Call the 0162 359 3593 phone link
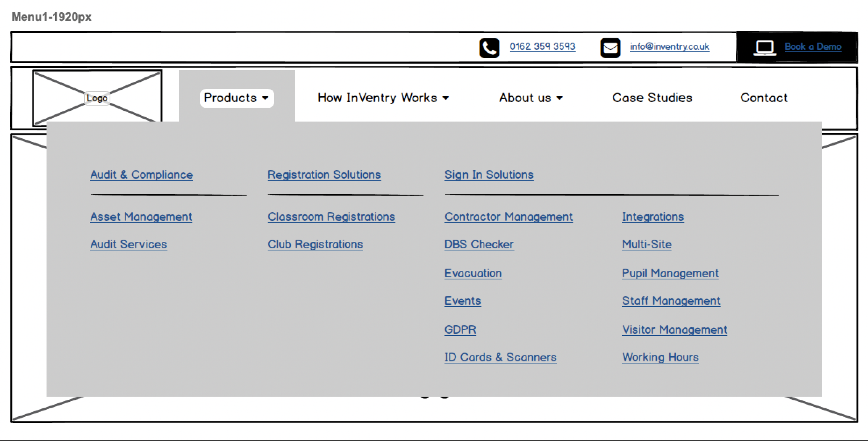The width and height of the screenshot is (868, 441). pos(542,47)
